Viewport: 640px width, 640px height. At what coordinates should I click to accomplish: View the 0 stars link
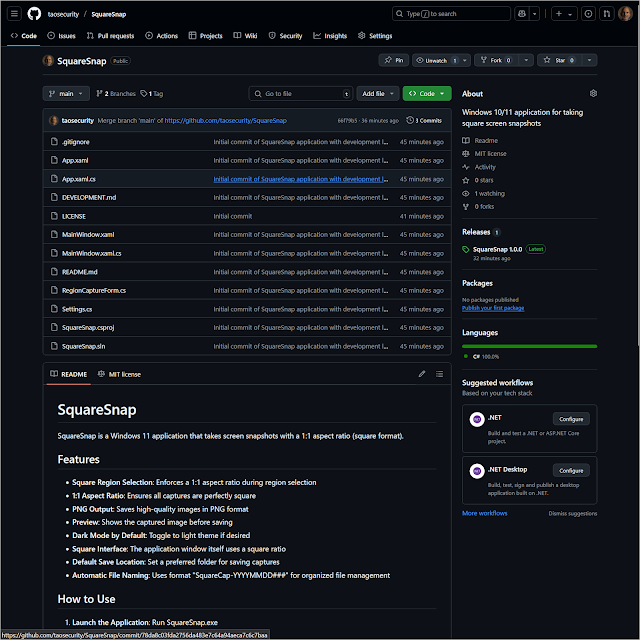tap(478, 180)
